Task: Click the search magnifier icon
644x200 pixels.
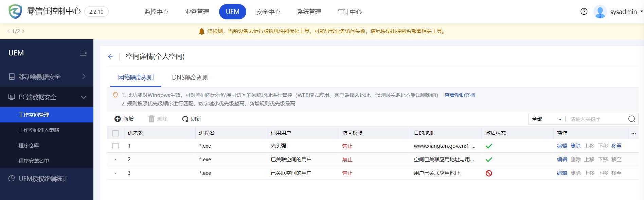Action: (x=631, y=119)
